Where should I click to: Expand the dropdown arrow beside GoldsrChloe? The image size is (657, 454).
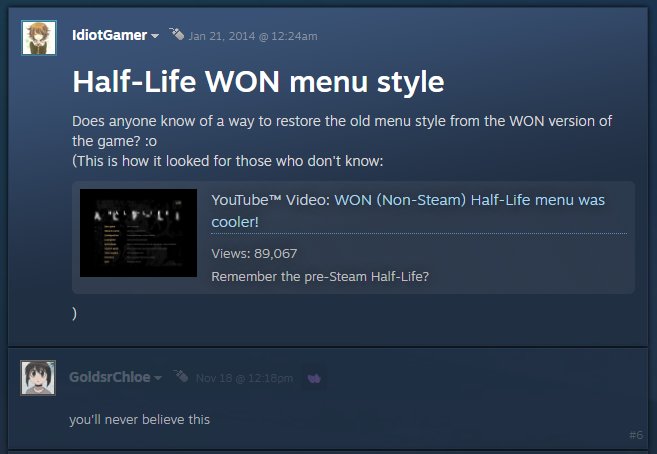point(158,378)
